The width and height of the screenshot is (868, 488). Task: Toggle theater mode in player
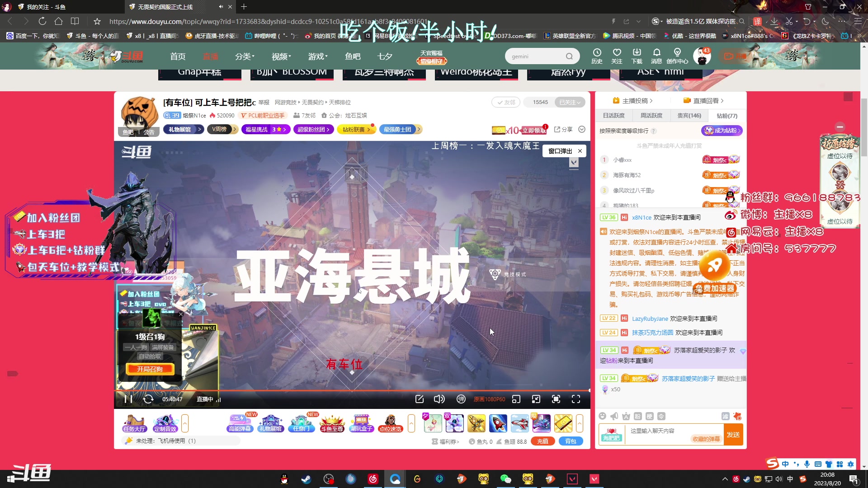[x=536, y=399]
